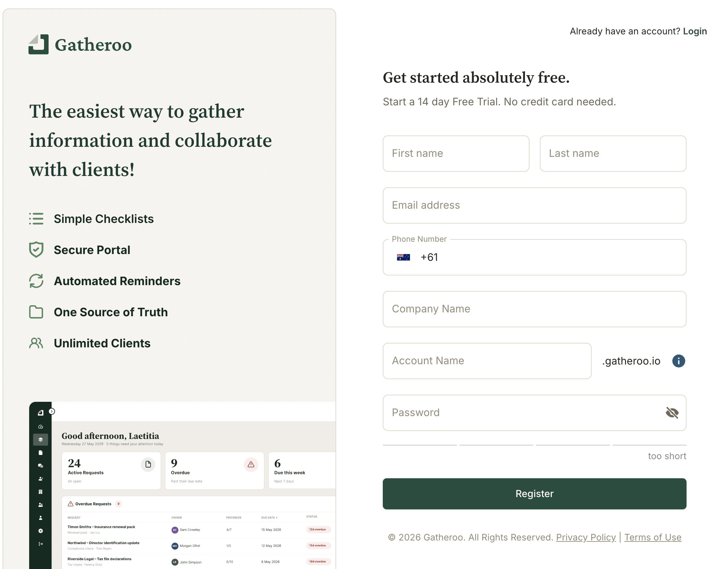Sort by the DUE DATE column header
Screen dimensions: 728x569
coord(269,517)
